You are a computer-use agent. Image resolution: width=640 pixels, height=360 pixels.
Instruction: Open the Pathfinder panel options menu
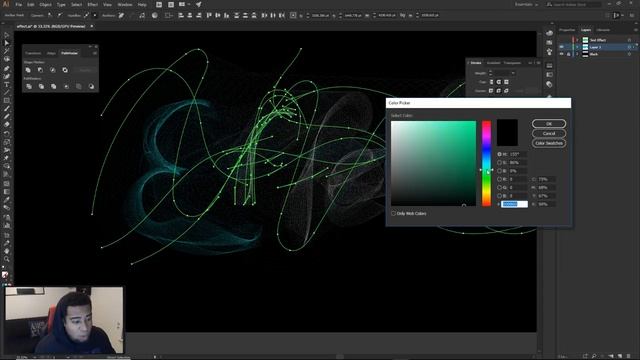tap(94, 53)
